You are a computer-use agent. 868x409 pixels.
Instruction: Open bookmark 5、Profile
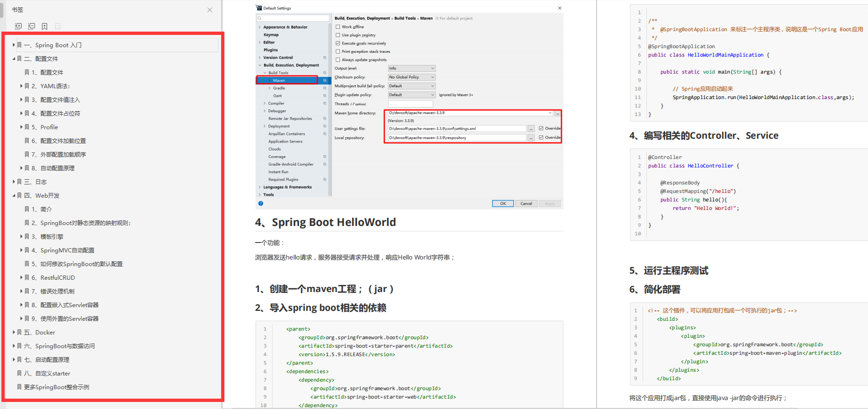[45, 127]
